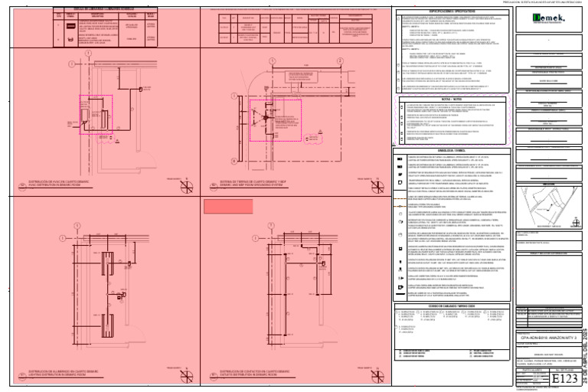Click the revision cloud in the grounding view
Screen dimensions: 588x392
coord(313,139)
